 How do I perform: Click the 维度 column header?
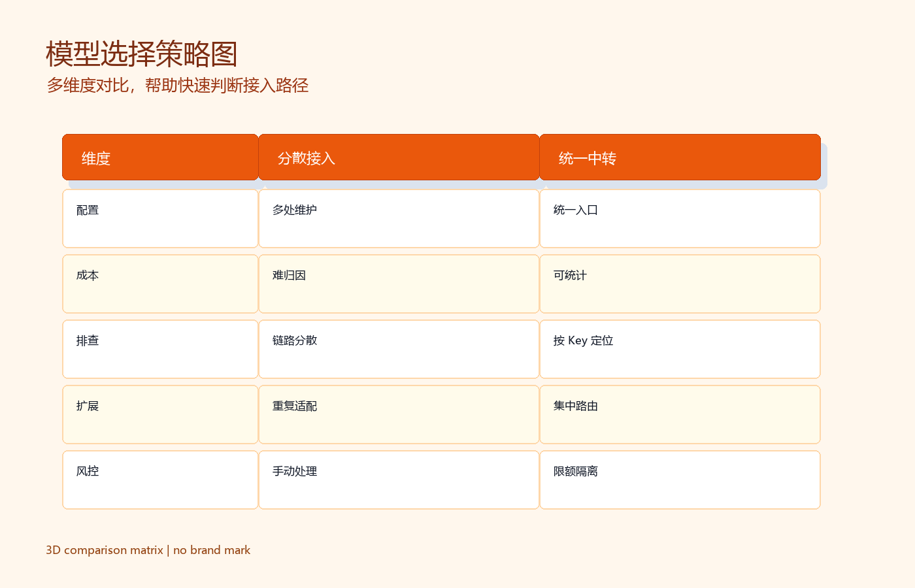coord(160,157)
